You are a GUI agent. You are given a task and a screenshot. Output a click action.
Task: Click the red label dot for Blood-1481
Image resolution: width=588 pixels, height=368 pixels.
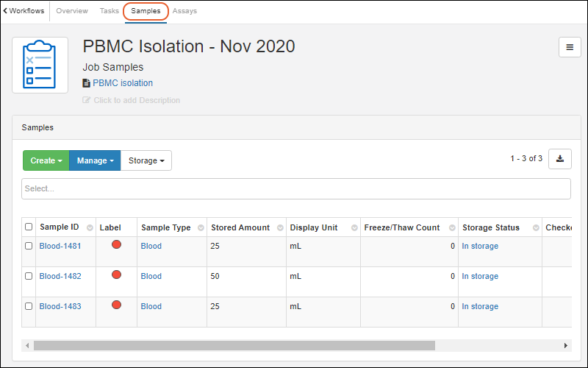(116, 245)
